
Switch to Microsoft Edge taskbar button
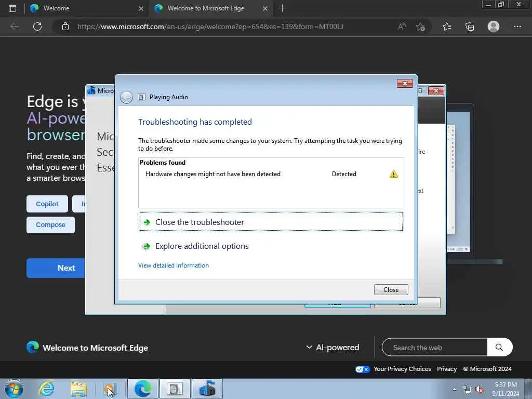[x=143, y=389]
